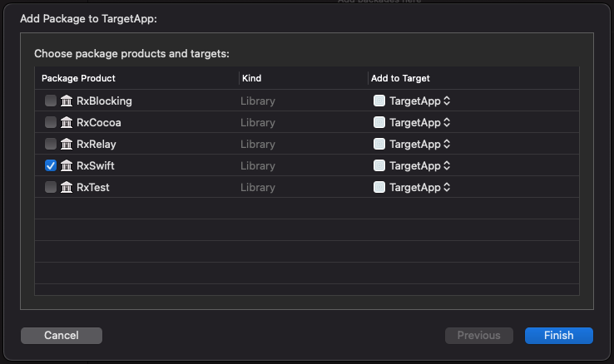Go back with the Previous button

(479, 336)
